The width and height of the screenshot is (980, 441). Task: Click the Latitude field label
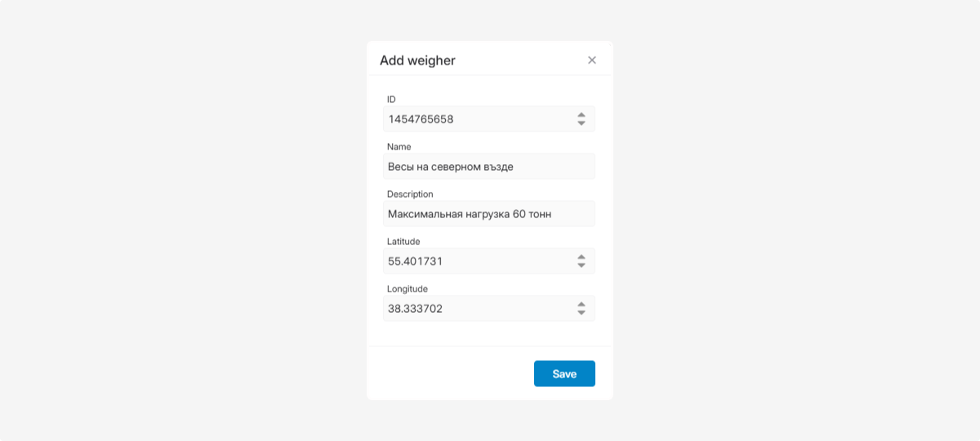(403, 242)
